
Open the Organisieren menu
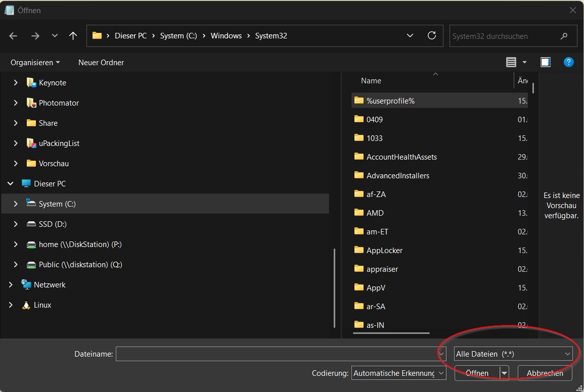[35, 63]
